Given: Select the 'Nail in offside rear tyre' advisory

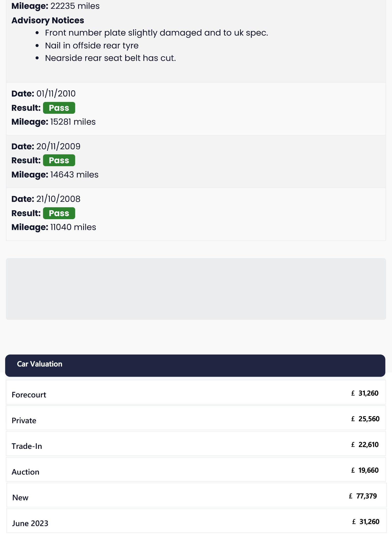Looking at the screenshot, I should click(x=92, y=46).
